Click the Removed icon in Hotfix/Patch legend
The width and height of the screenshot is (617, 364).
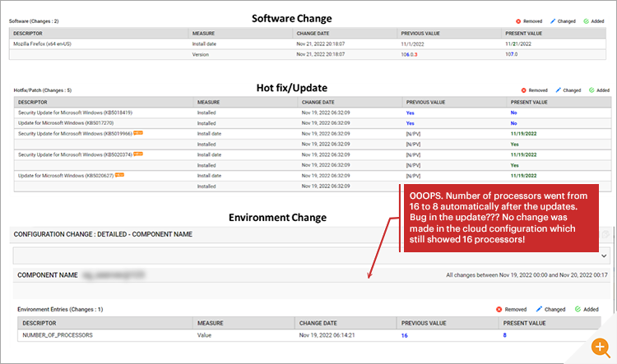[x=524, y=90]
